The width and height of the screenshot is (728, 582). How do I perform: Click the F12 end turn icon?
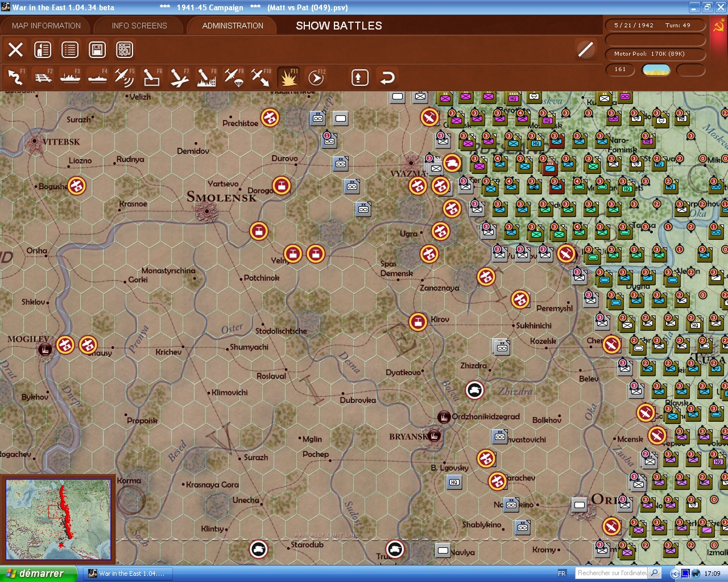pos(316,77)
